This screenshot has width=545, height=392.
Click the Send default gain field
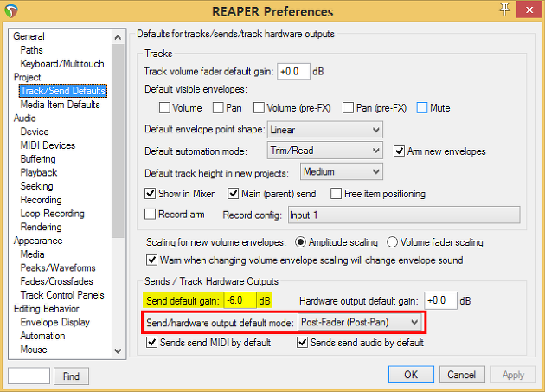tap(240, 300)
